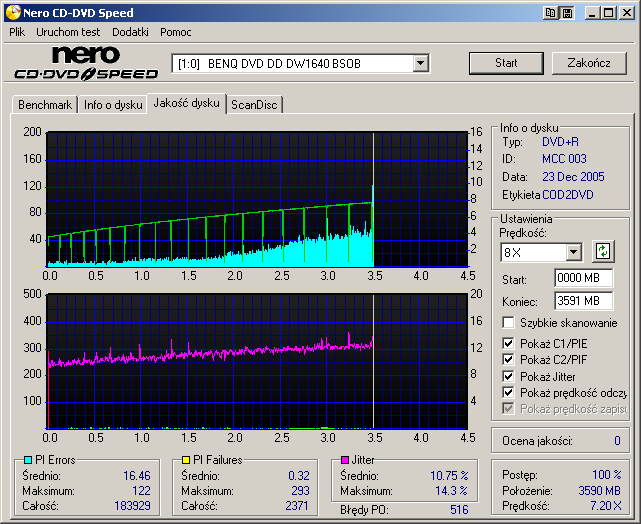641x524 pixels.
Task: Click the cyan PI Errors color swatch
Action: tap(27, 460)
